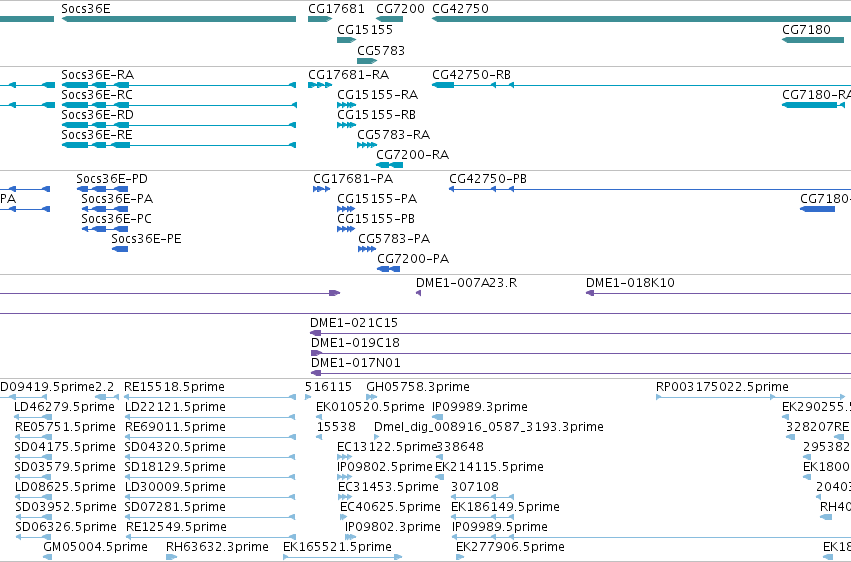Click protein CG42750-PB

coord(488,179)
